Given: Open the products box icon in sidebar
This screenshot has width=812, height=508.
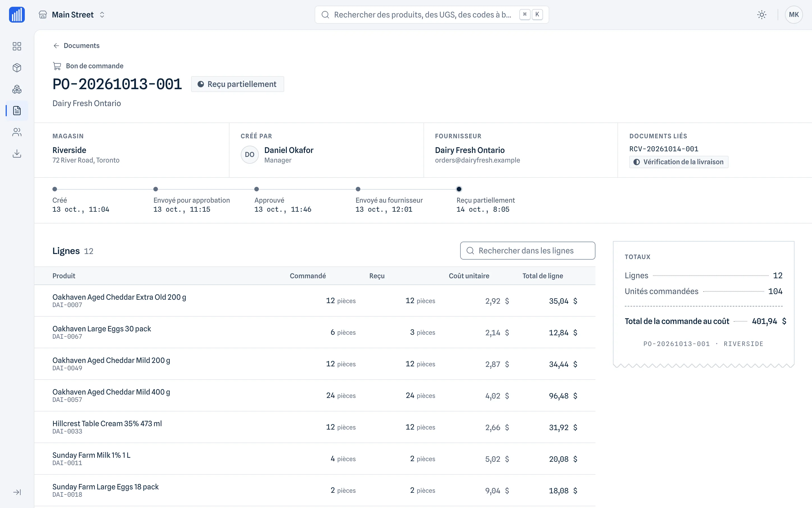Looking at the screenshot, I should (17, 67).
